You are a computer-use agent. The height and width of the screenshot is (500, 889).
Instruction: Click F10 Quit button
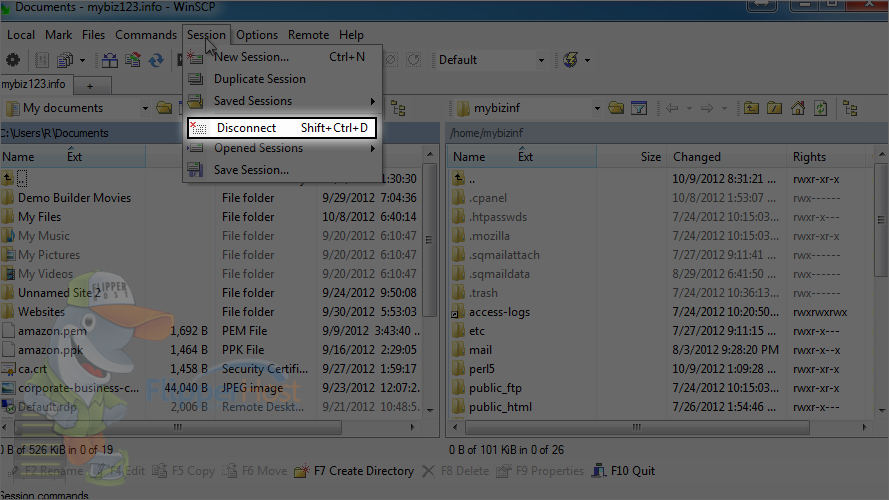coord(624,471)
